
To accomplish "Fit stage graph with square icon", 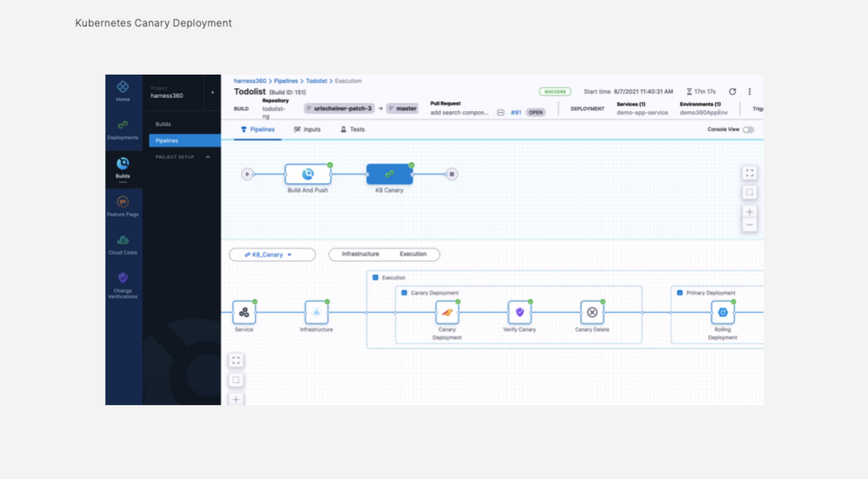I will tap(749, 192).
